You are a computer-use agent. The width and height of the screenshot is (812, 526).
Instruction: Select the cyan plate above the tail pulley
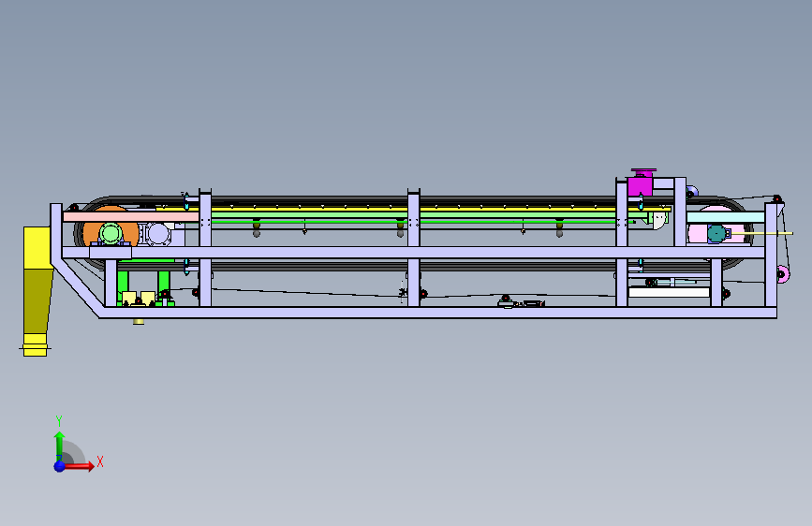pyautogui.click(x=726, y=217)
